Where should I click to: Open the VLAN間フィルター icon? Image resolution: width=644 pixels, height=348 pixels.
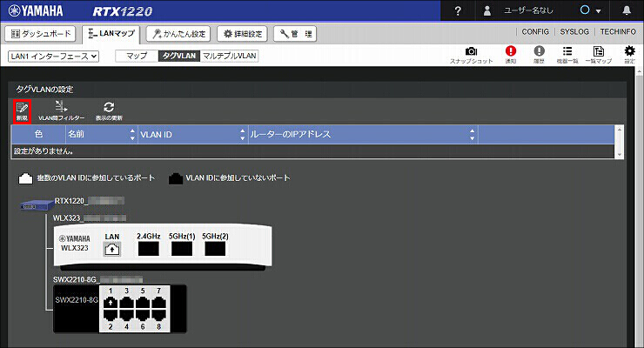(x=61, y=111)
